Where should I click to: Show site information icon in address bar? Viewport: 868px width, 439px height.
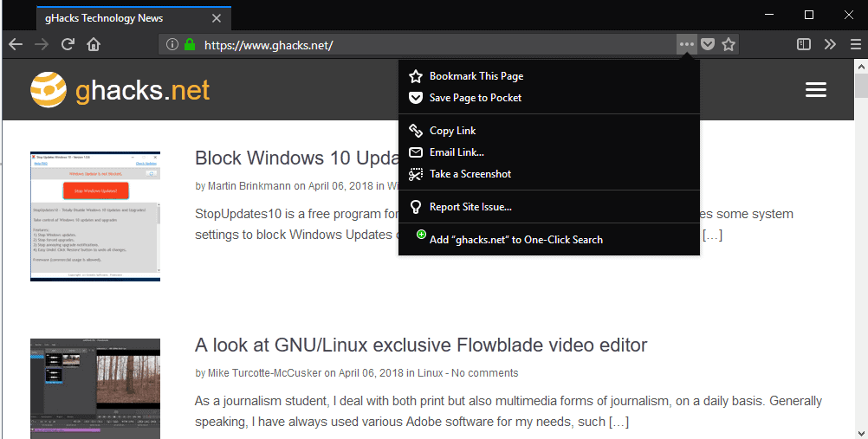click(x=172, y=44)
